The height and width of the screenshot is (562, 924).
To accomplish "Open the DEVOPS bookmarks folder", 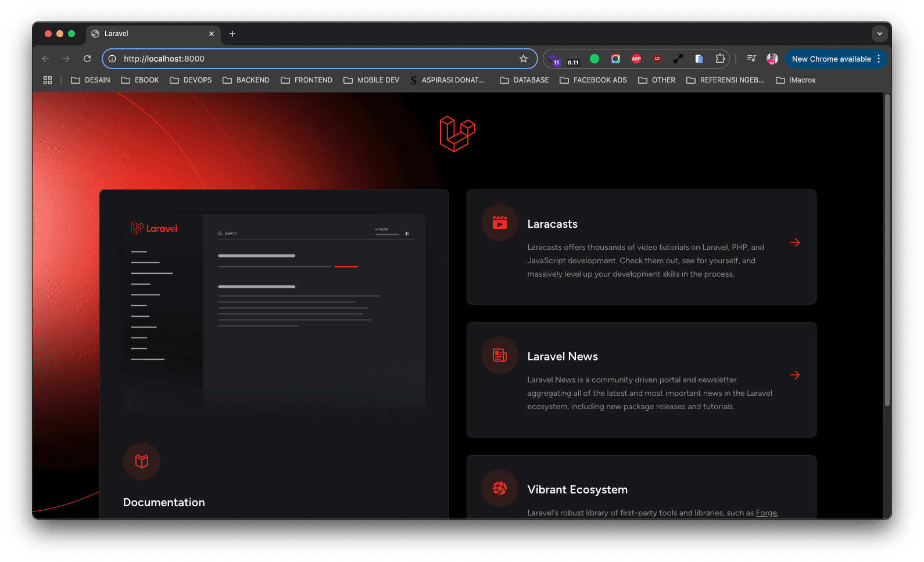I will (191, 80).
